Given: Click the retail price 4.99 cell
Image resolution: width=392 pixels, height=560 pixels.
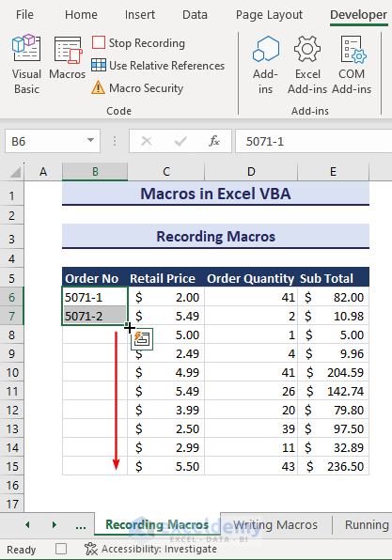Looking at the screenshot, I should pos(165,372).
